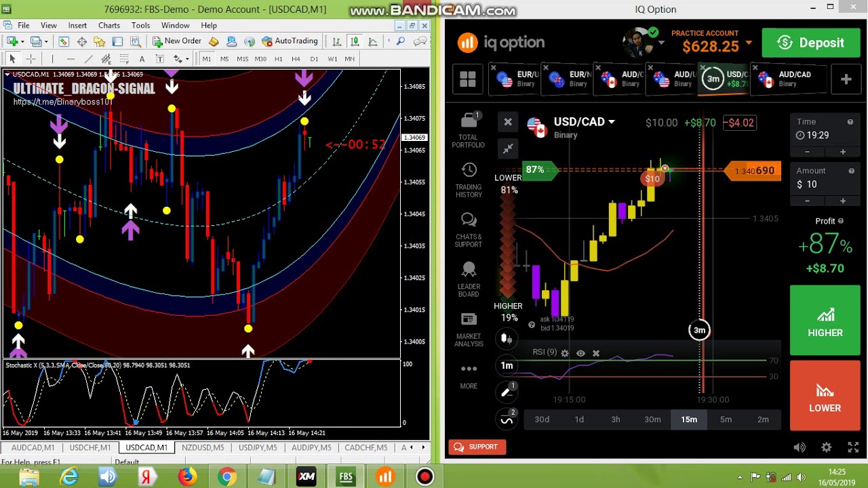
Task: Close the AUD/CAD asset tab
Action: point(755,68)
